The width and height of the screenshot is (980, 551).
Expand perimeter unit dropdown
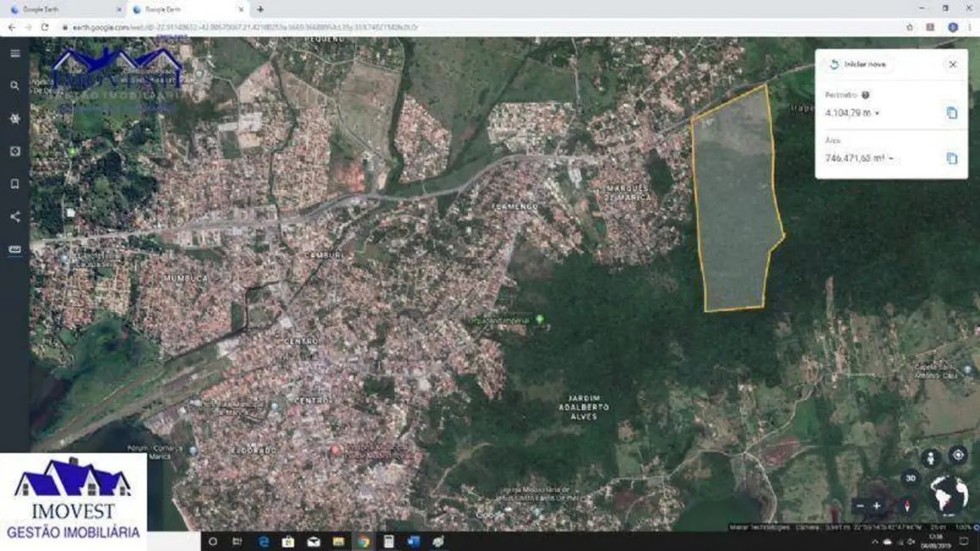pos(877,114)
